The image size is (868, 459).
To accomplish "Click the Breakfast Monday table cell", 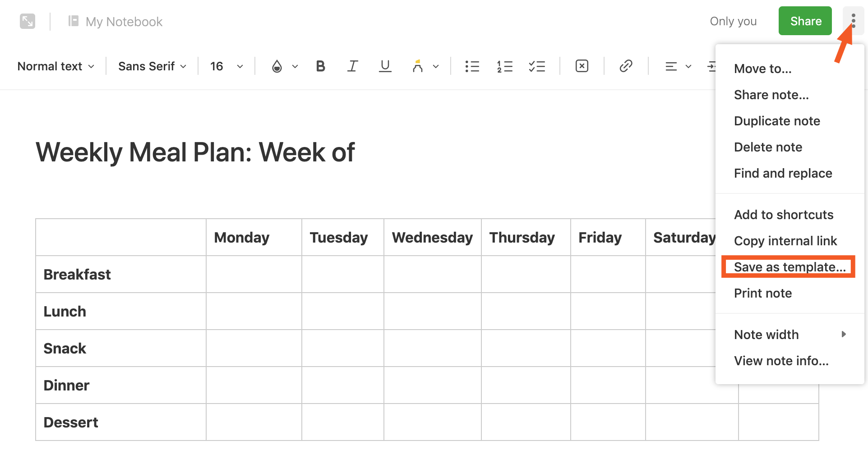I will point(254,274).
